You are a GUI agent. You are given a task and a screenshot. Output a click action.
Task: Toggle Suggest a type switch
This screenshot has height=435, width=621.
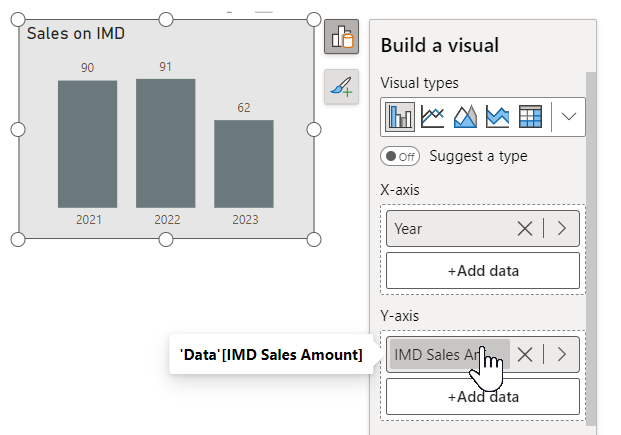(x=399, y=156)
